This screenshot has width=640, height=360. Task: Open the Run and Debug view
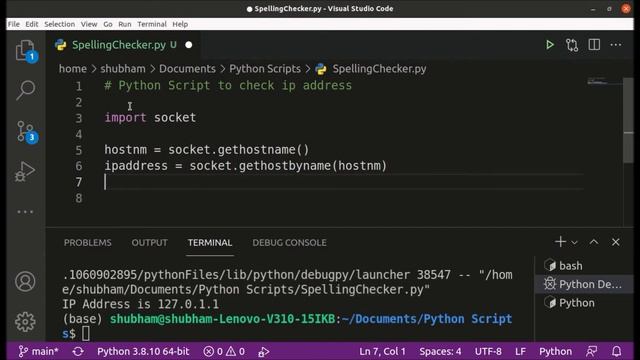click(25, 171)
